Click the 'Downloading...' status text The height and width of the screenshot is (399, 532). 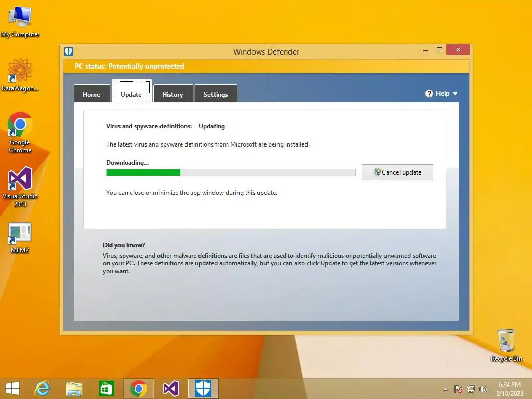tap(127, 163)
